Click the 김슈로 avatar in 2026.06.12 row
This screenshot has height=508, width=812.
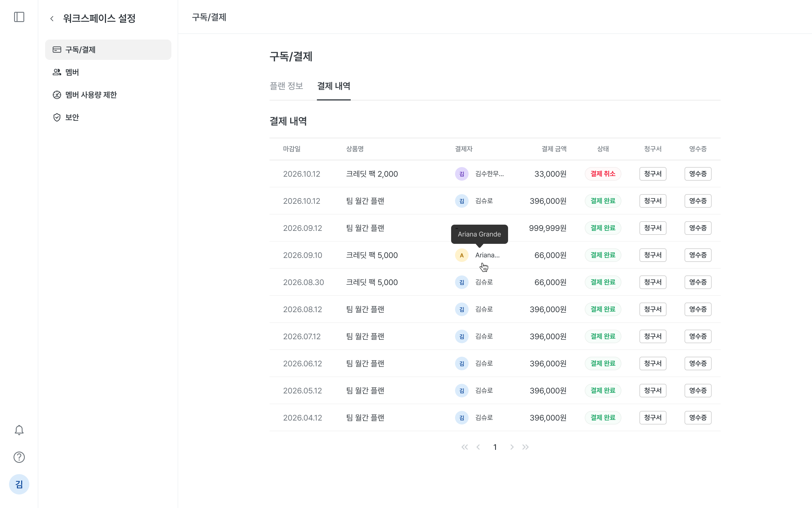coord(462,364)
